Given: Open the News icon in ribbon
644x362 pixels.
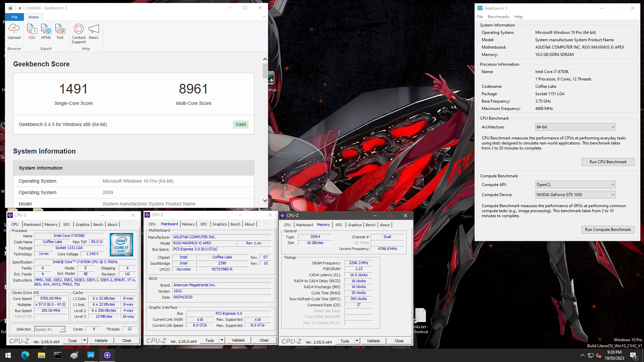Looking at the screenshot, I should (94, 32).
